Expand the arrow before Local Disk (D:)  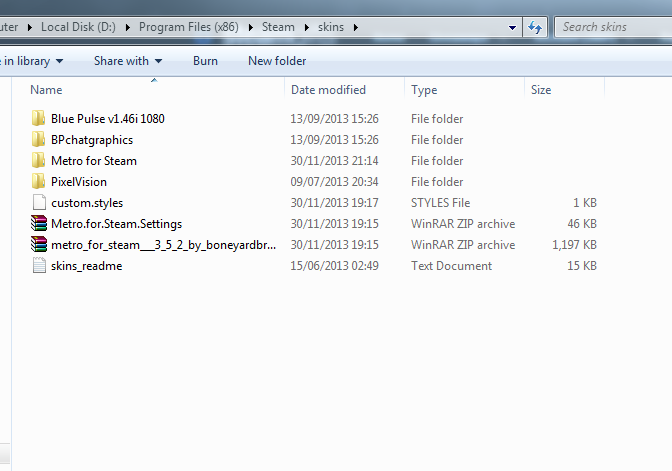[30, 27]
